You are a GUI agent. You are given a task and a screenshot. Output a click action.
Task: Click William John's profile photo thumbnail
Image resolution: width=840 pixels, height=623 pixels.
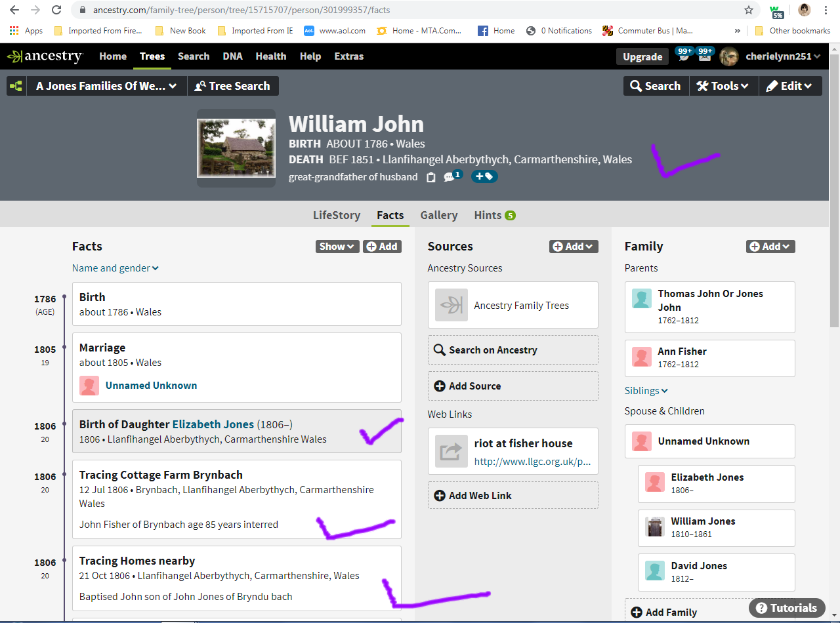coord(236,148)
